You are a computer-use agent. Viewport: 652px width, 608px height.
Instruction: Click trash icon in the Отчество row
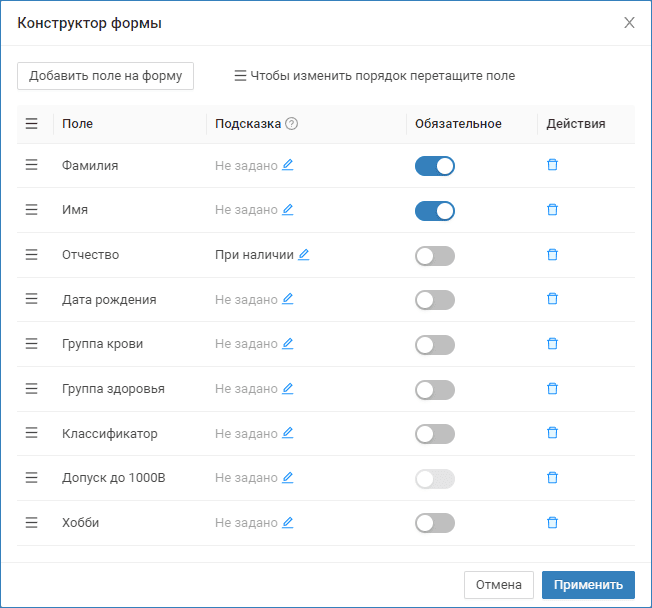coord(552,255)
